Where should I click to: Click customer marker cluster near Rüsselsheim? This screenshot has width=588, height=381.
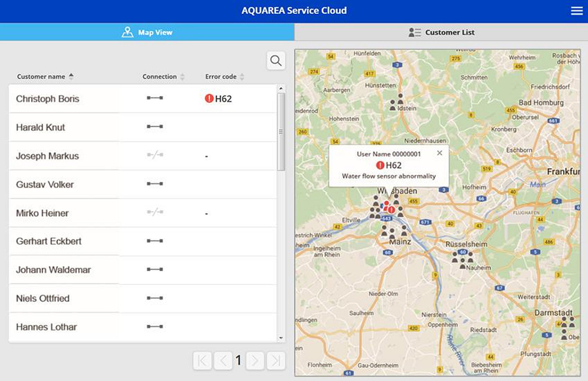tap(462, 260)
